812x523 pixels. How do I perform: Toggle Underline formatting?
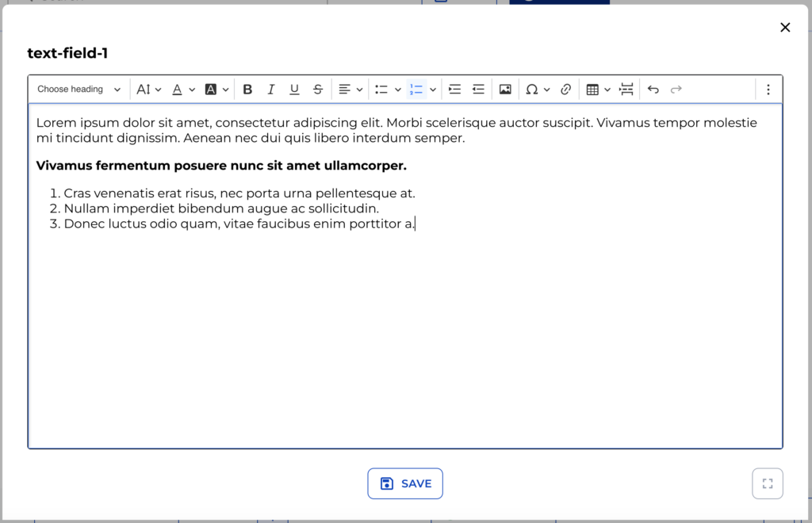(x=293, y=89)
